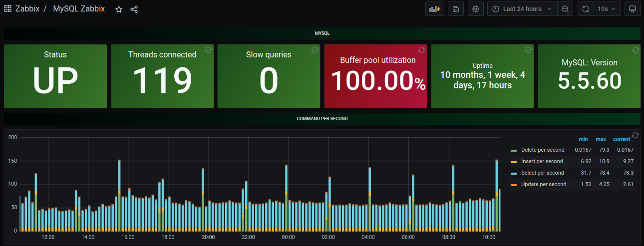This screenshot has height=246, width=644.
Task: Click the 12:00 time axis label
Action: (48, 237)
